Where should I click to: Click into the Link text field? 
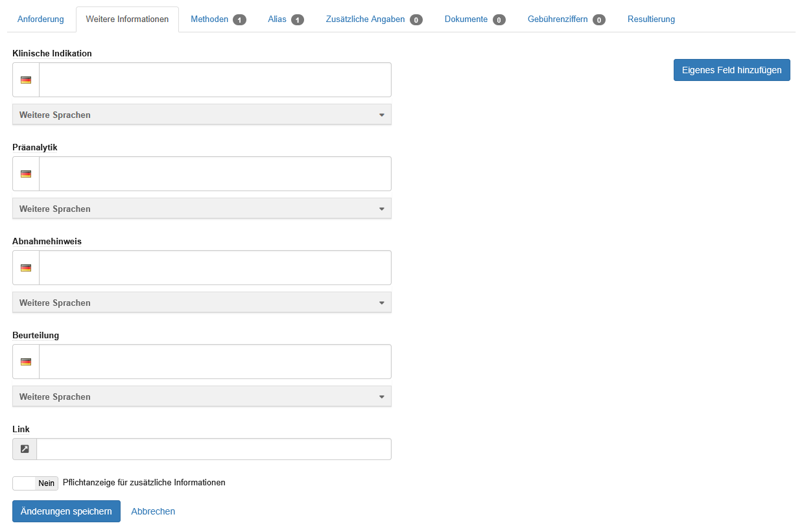tap(214, 449)
